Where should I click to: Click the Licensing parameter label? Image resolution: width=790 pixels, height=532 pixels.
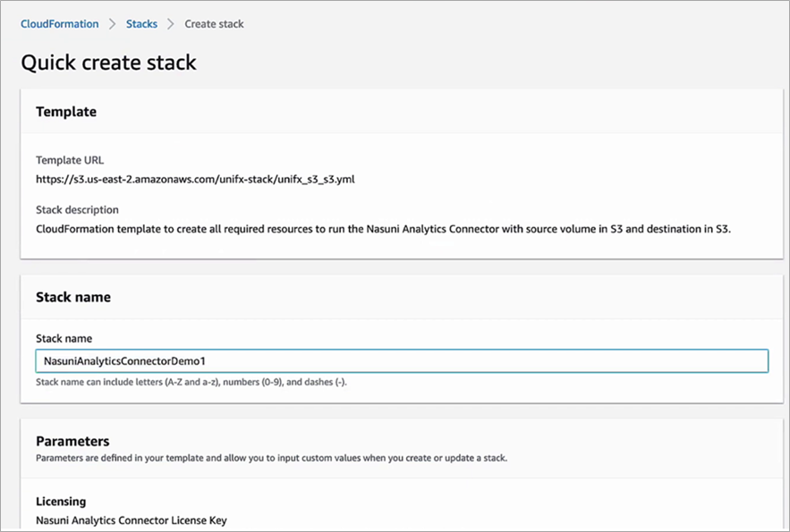(59, 502)
